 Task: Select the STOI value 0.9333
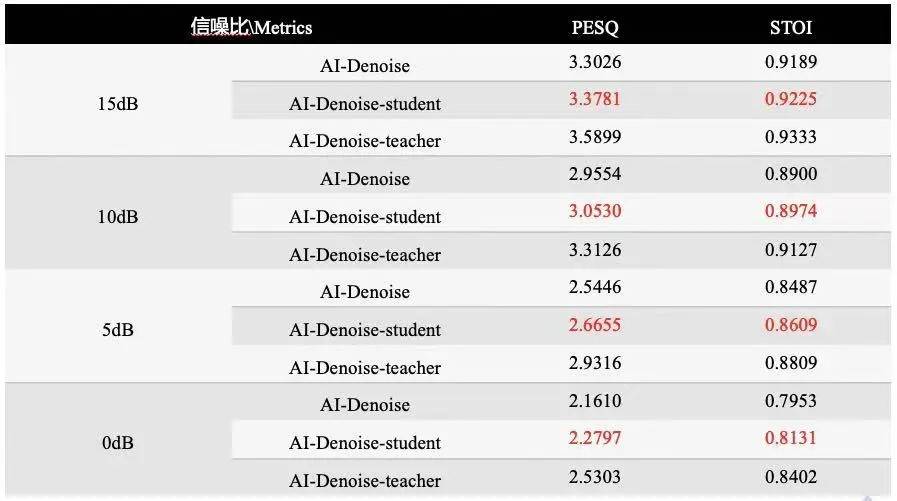click(791, 137)
